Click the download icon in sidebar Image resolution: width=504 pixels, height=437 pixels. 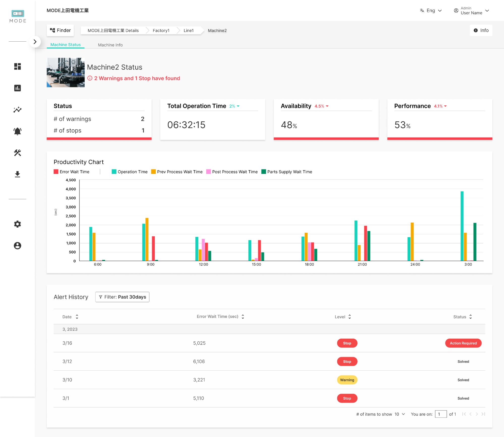[x=17, y=174]
